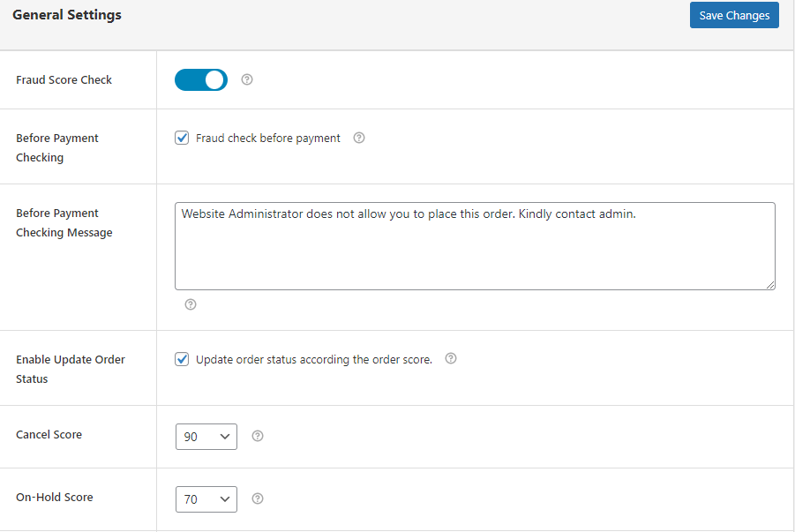Click the 'Cancel Score' row label
The image size is (795, 532).
click(x=49, y=435)
